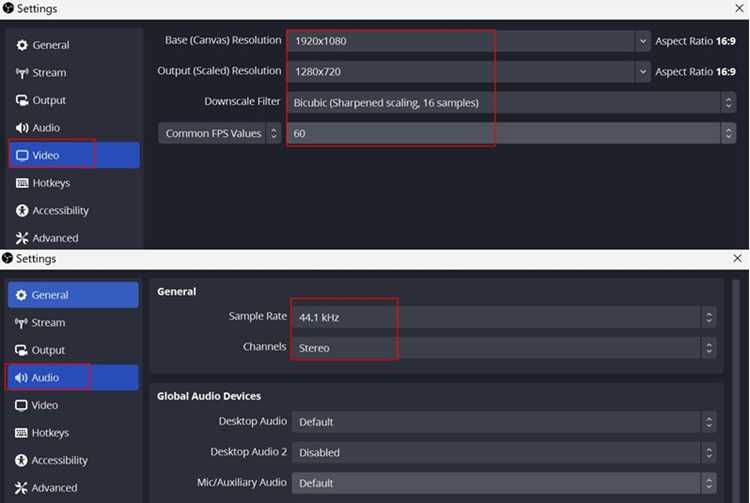Viewport: 750px width, 503px height.
Task: Expand the Output (Scaled) Resolution dropdown arrow
Action: point(643,72)
